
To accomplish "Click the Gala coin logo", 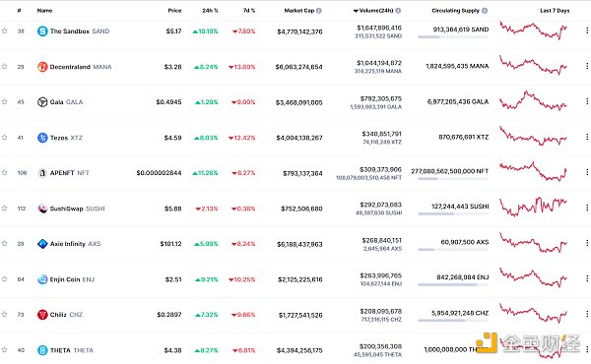I will pyautogui.click(x=42, y=102).
